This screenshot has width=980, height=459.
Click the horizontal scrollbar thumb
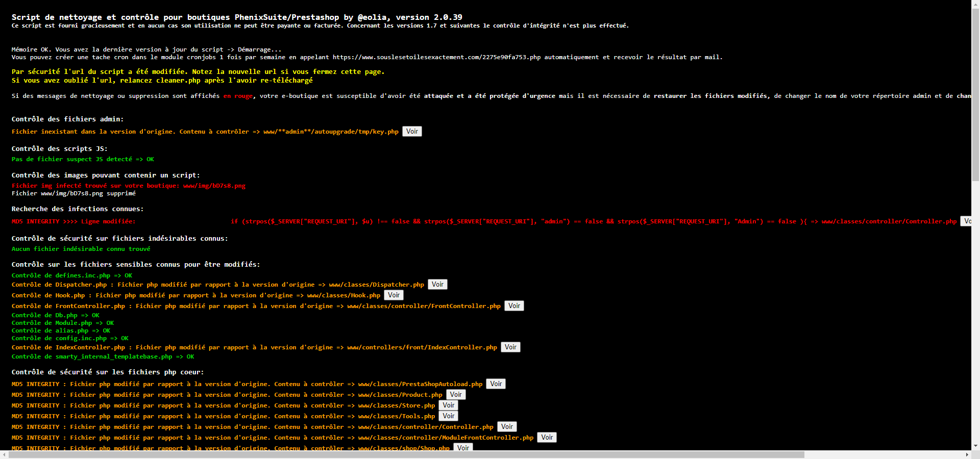tap(406, 454)
